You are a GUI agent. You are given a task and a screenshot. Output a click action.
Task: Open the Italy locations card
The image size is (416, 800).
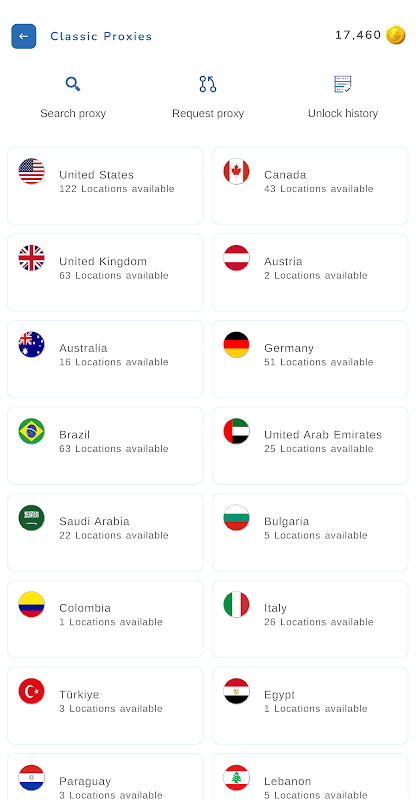[310, 619]
